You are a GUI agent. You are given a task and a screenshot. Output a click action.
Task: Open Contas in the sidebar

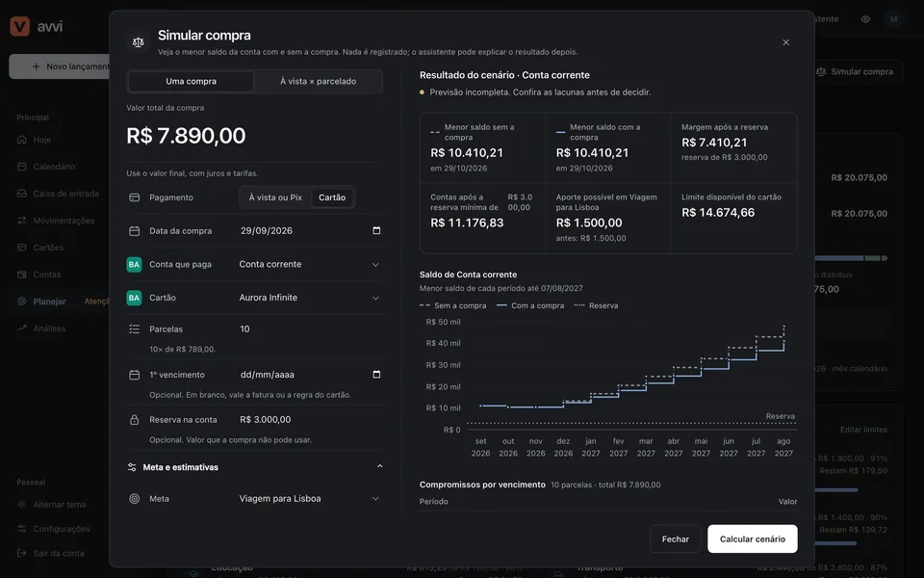pos(46,275)
